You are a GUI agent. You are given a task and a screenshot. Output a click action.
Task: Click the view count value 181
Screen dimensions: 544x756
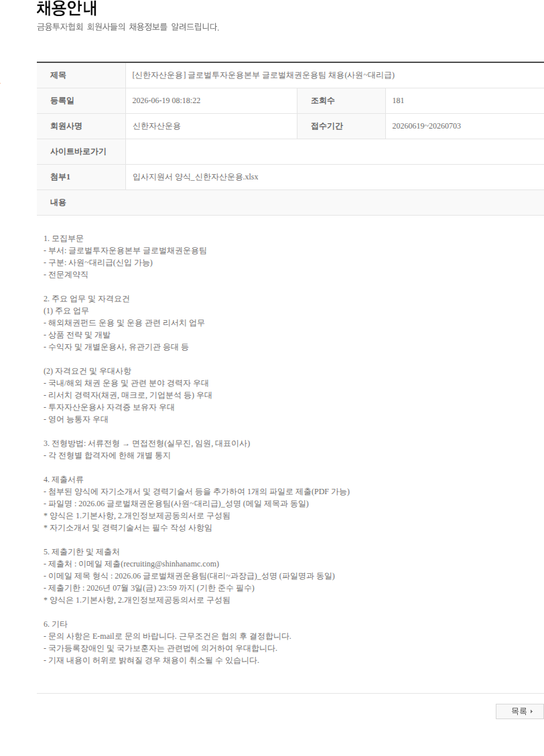398,100
